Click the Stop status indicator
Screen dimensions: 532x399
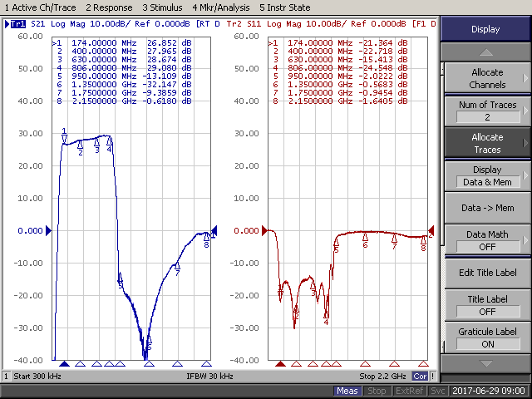(x=377, y=391)
